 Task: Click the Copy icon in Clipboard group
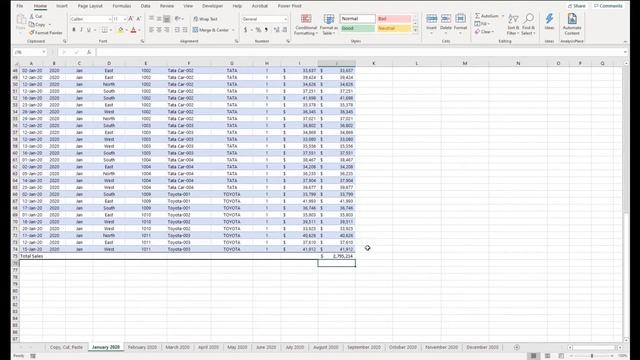tap(31, 24)
